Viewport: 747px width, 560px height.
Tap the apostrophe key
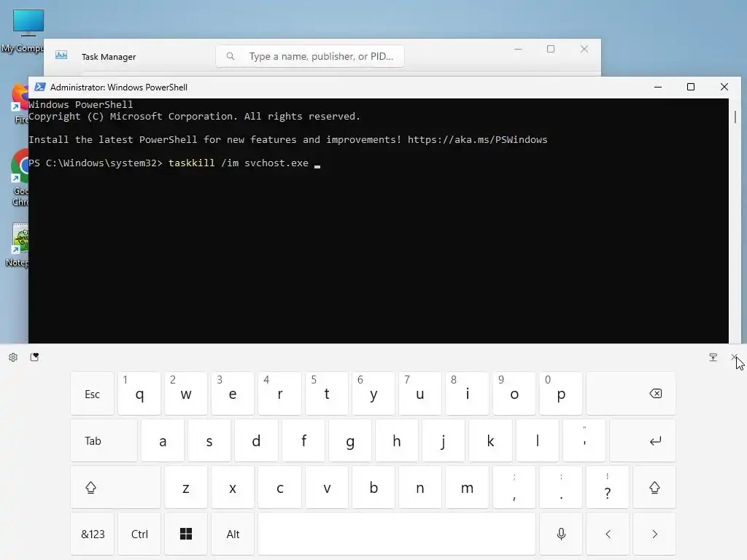coord(584,440)
